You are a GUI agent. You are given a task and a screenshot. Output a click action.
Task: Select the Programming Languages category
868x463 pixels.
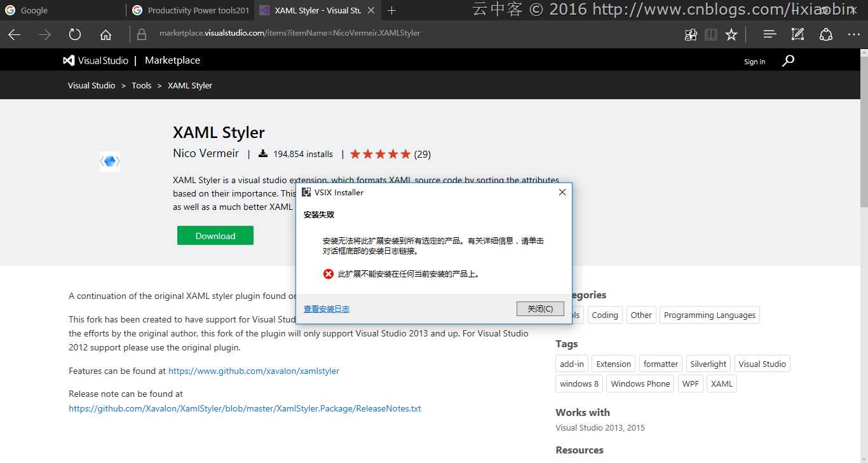click(710, 315)
